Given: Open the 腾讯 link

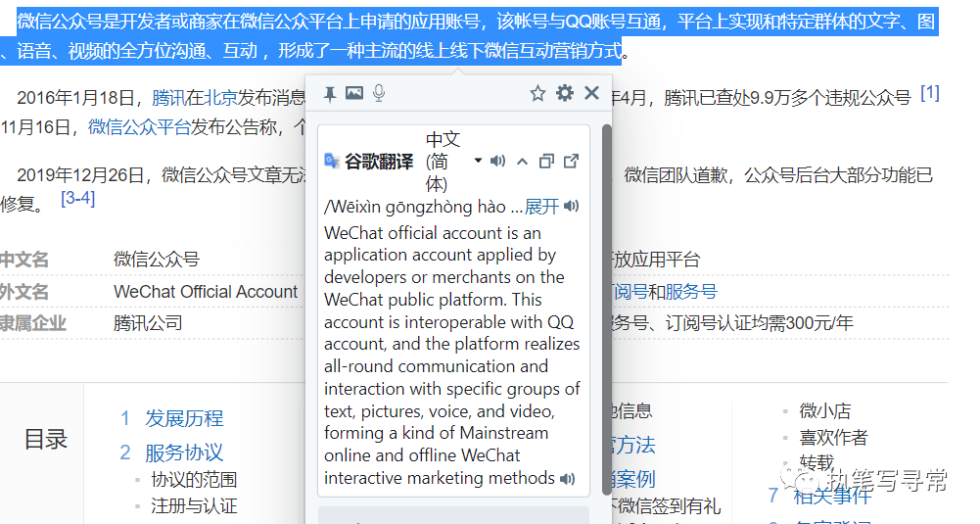Looking at the screenshot, I should [x=168, y=98].
